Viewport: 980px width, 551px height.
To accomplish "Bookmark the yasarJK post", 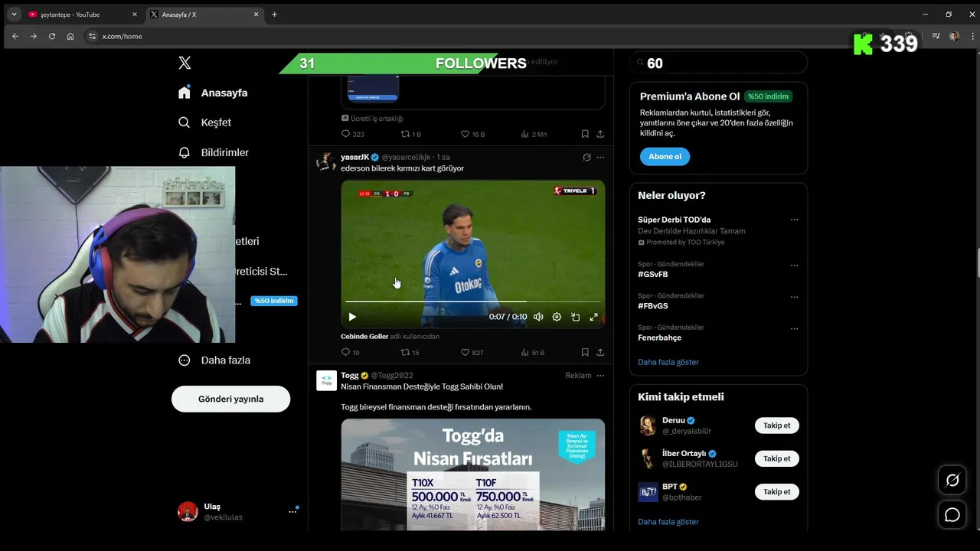I will 585,353.
